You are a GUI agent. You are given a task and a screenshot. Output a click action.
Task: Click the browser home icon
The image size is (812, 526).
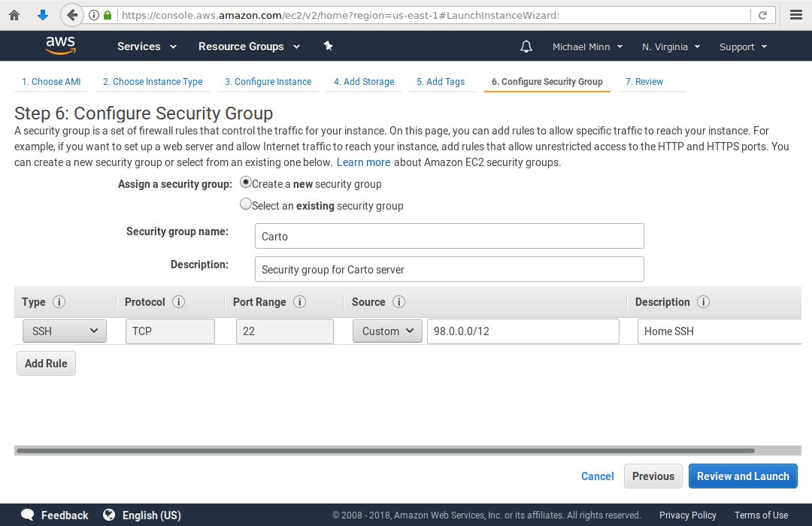(x=14, y=15)
